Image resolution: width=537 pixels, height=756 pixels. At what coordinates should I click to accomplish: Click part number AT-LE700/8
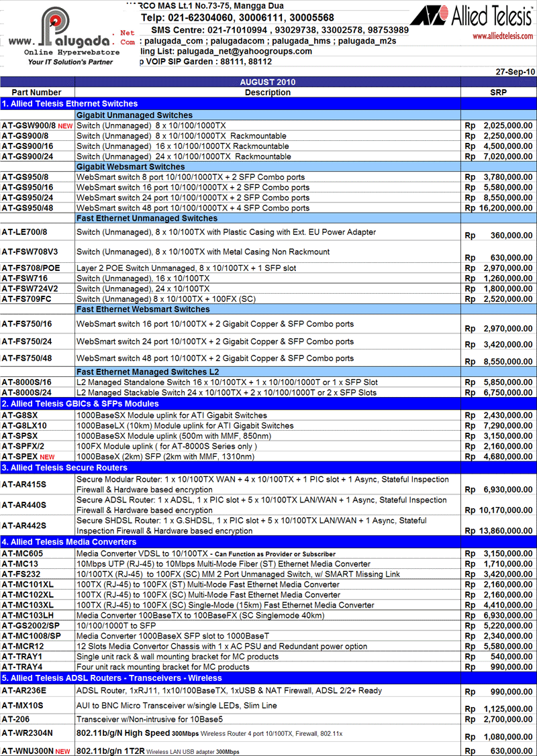coord(25,232)
